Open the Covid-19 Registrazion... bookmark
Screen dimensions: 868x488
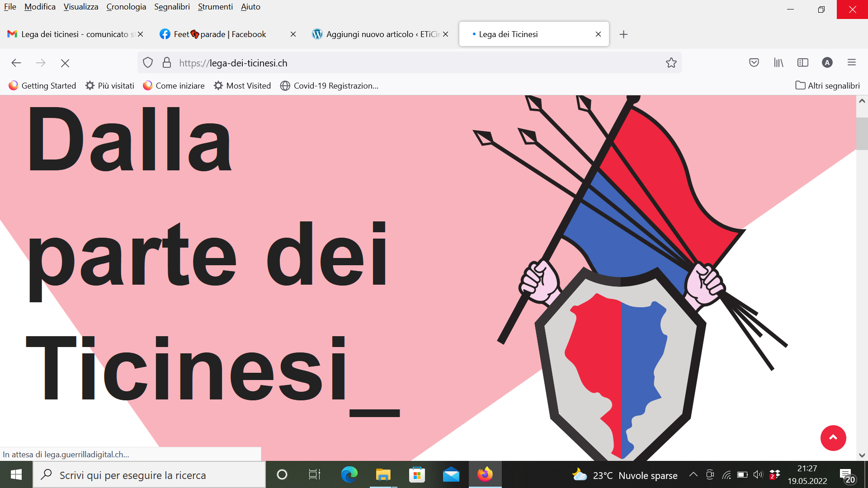coord(329,86)
